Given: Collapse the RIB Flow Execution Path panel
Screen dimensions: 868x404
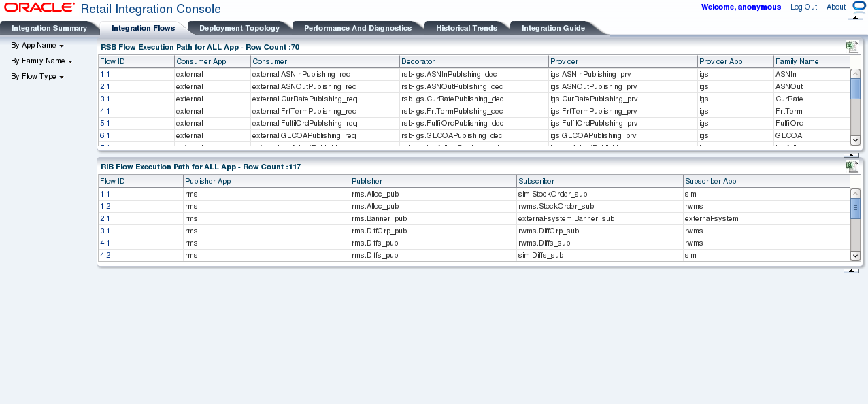Looking at the screenshot, I should [x=851, y=271].
